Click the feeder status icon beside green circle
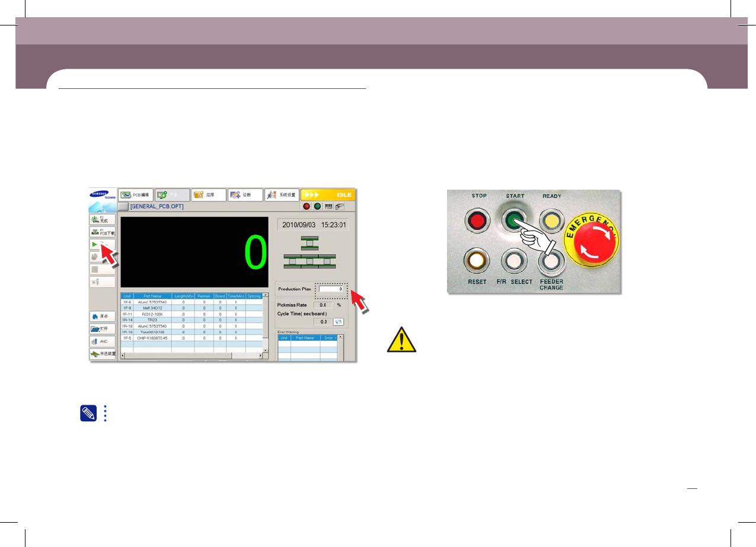The height and width of the screenshot is (547, 756). click(328, 206)
